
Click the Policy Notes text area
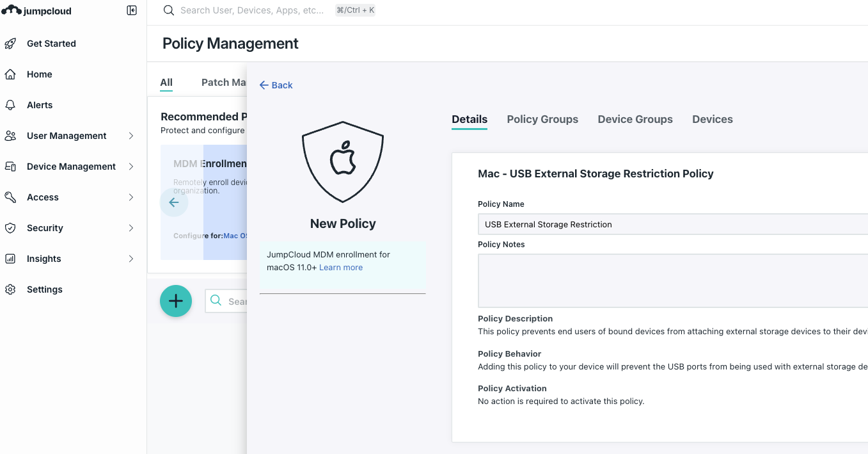pos(673,280)
